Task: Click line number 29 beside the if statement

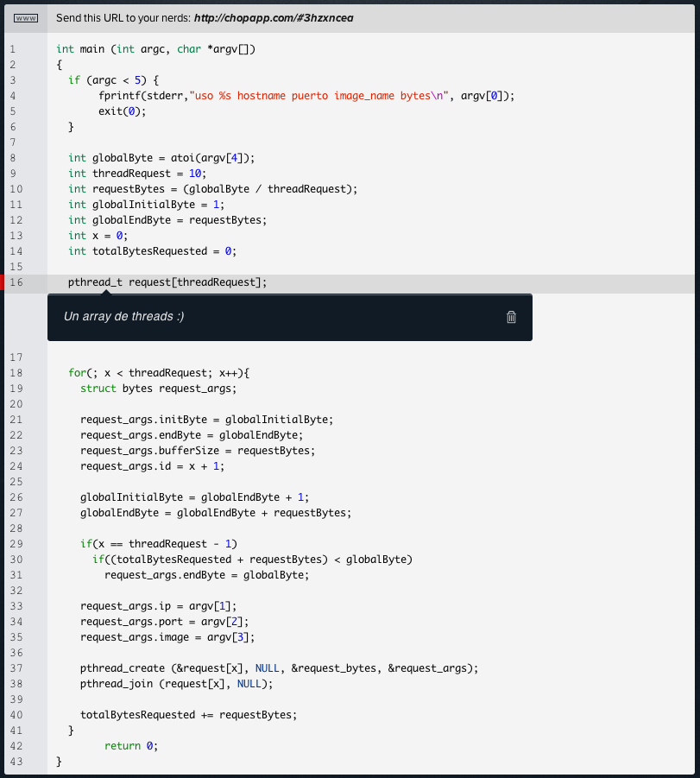Action: pos(15,544)
